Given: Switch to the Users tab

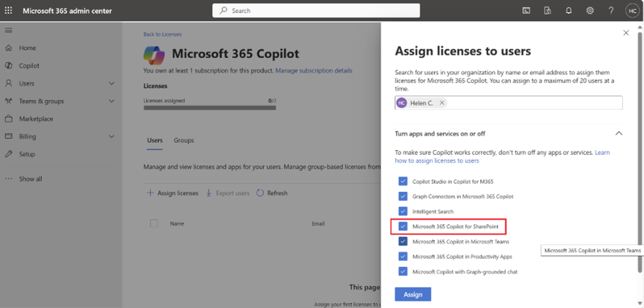Looking at the screenshot, I should click(155, 140).
